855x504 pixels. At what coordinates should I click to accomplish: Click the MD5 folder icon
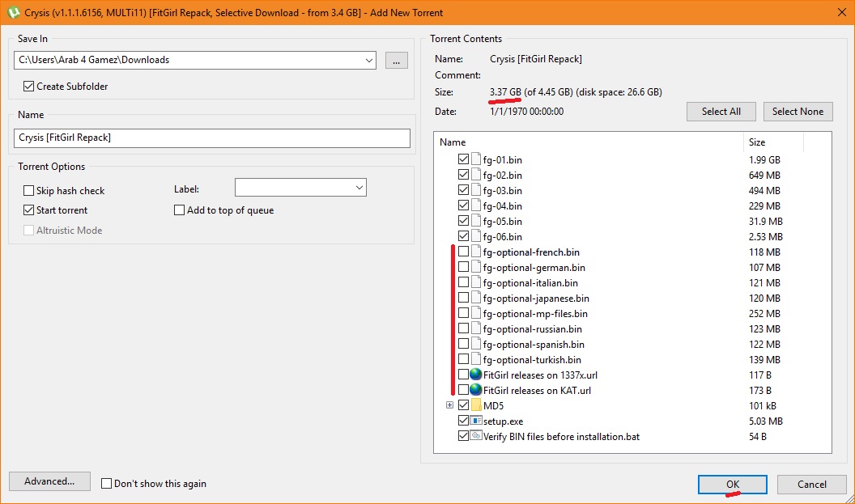pyautogui.click(x=475, y=405)
